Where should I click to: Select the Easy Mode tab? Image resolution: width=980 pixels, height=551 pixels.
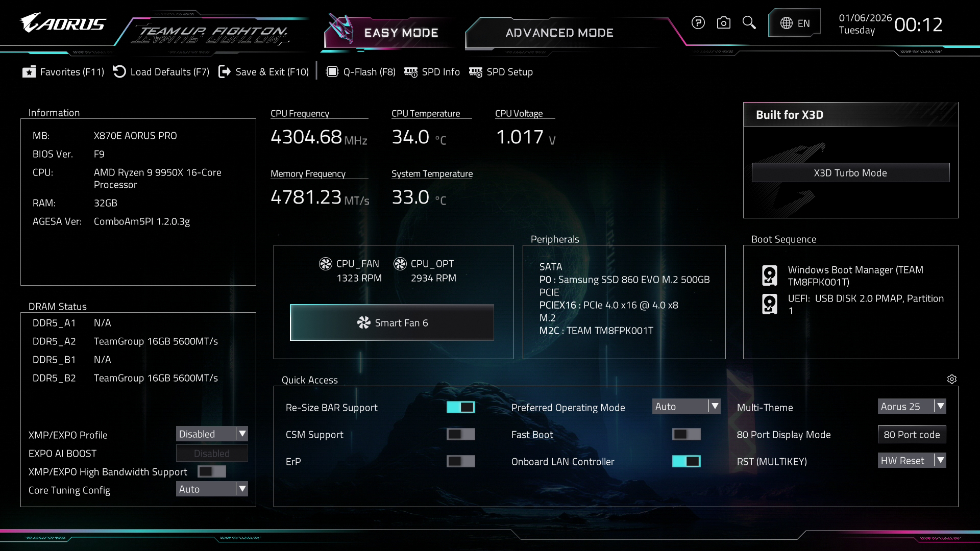click(401, 33)
